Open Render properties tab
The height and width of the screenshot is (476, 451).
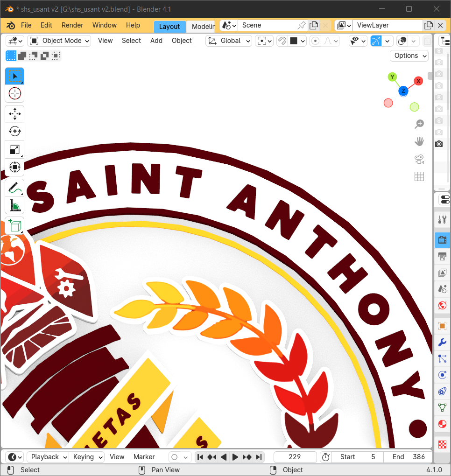coord(442,240)
